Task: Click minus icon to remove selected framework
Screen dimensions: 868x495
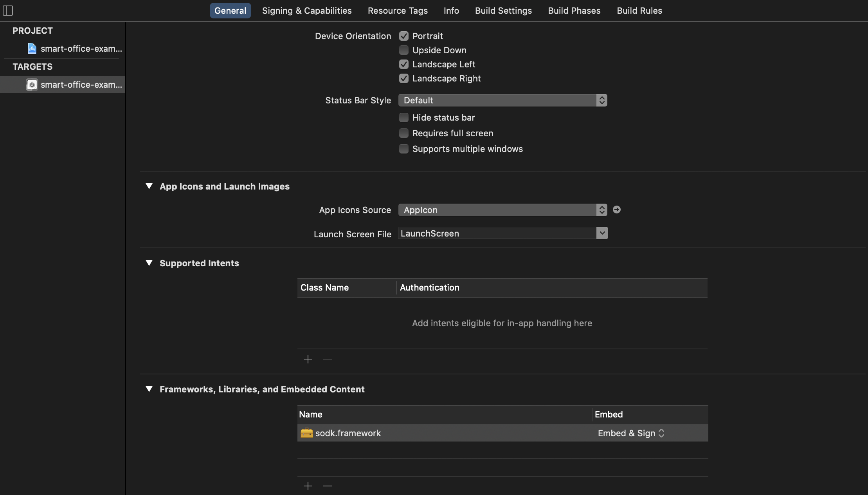Action: tap(328, 486)
